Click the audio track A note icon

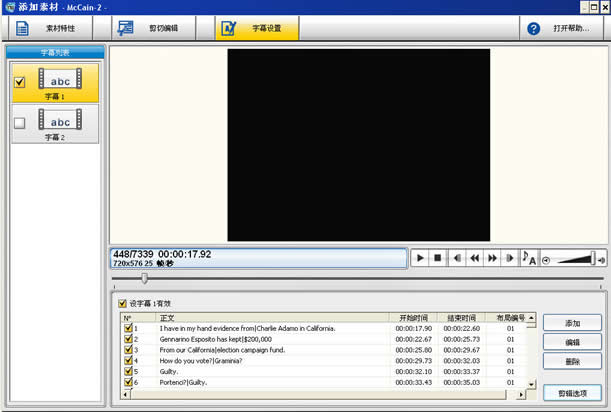pyautogui.click(x=529, y=258)
